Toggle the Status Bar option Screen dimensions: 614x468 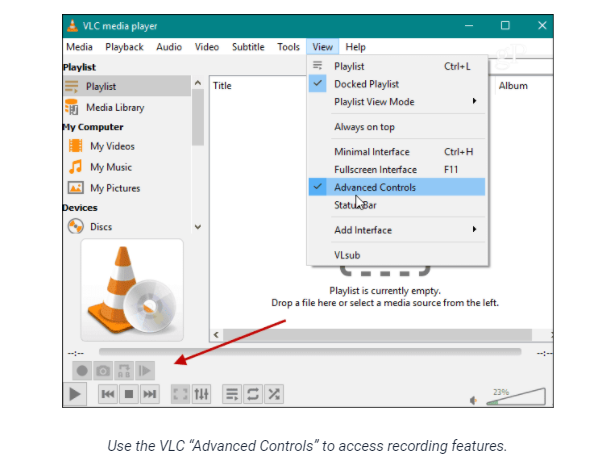click(x=397, y=205)
